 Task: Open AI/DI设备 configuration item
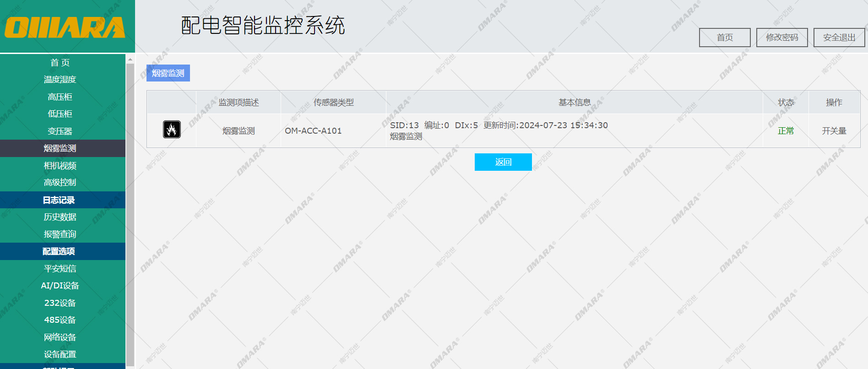click(60, 286)
